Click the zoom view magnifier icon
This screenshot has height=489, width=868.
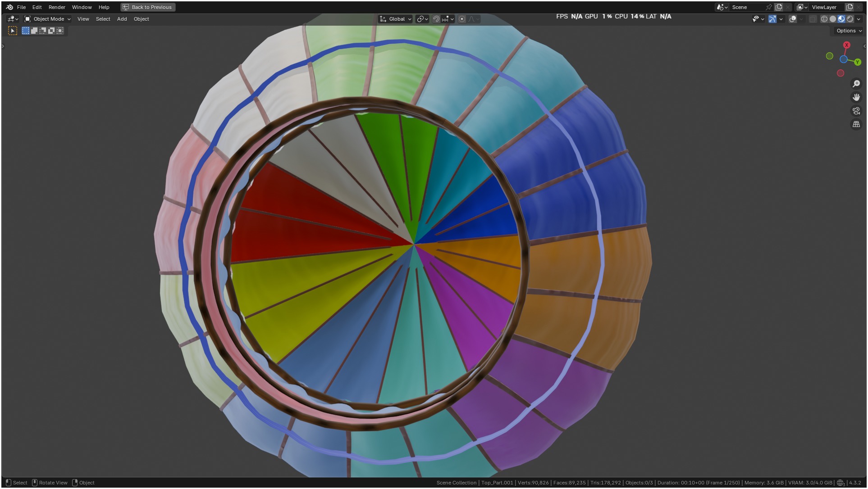856,84
